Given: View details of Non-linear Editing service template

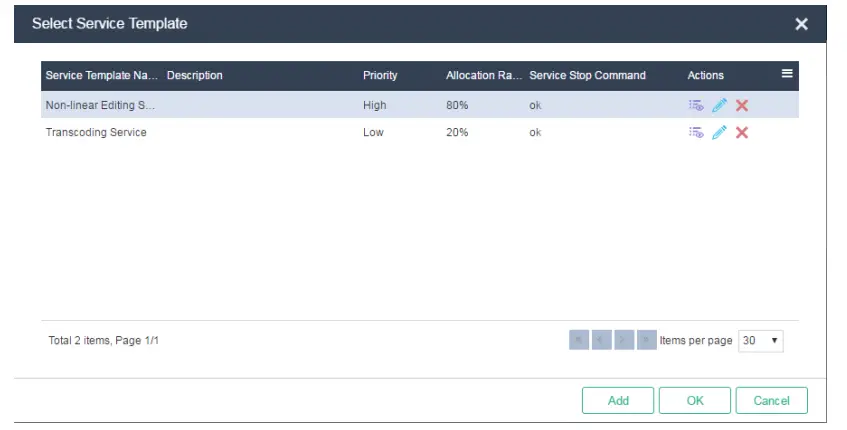Looking at the screenshot, I should [696, 105].
